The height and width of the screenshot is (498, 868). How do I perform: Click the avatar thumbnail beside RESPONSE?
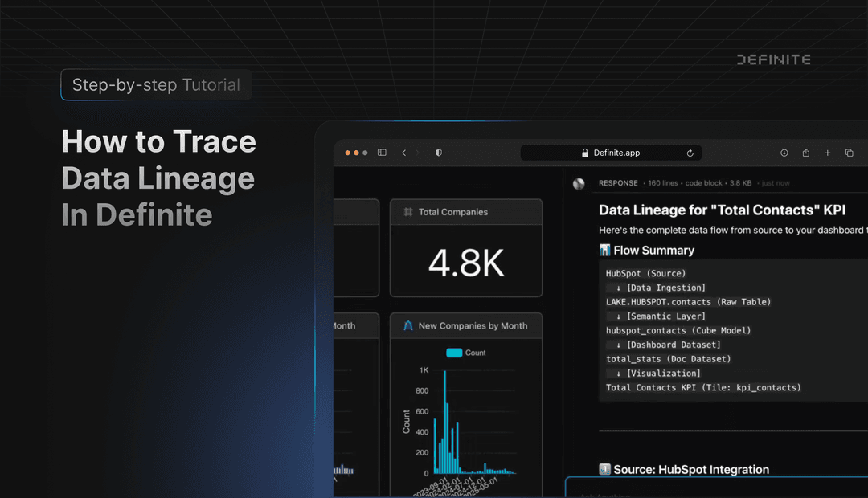point(579,183)
